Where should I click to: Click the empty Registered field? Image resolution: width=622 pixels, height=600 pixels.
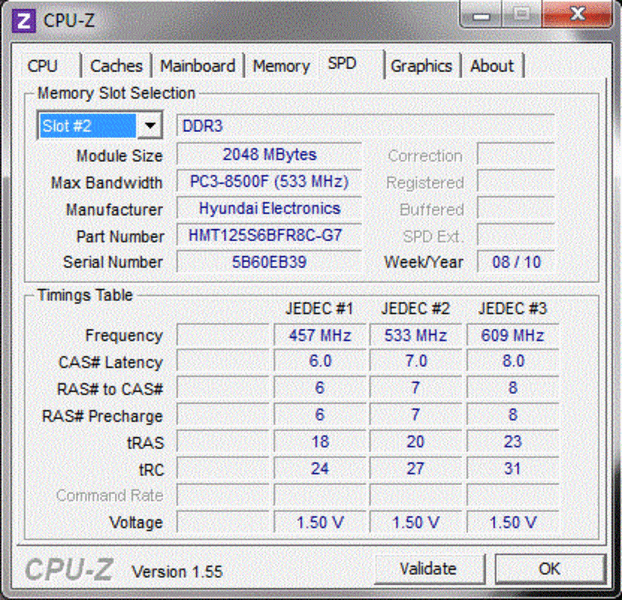[516, 181]
